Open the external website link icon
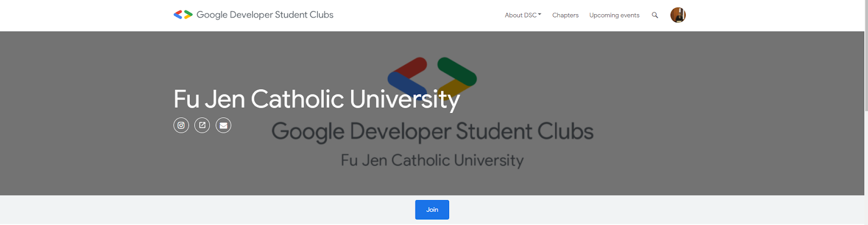Screen dimensions: 868x225 (202, 126)
